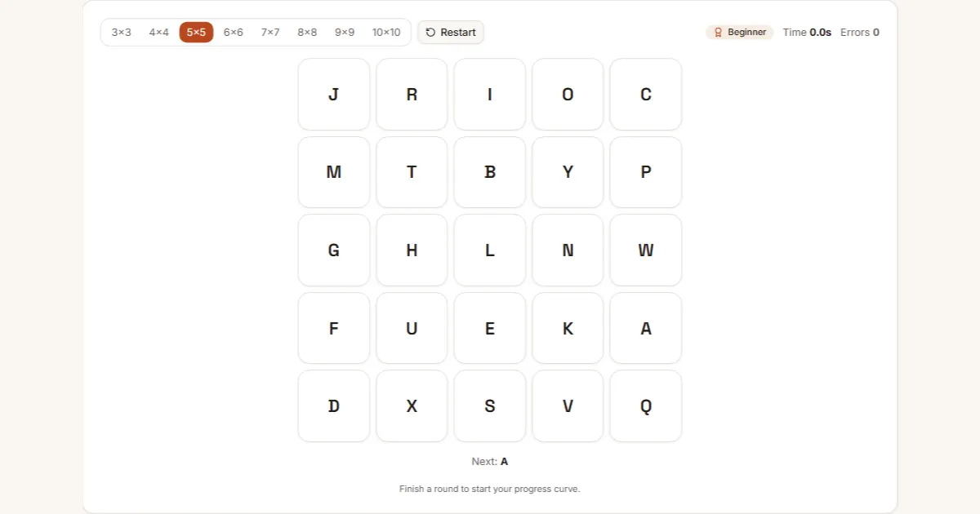Click the letter B tile

[490, 172]
